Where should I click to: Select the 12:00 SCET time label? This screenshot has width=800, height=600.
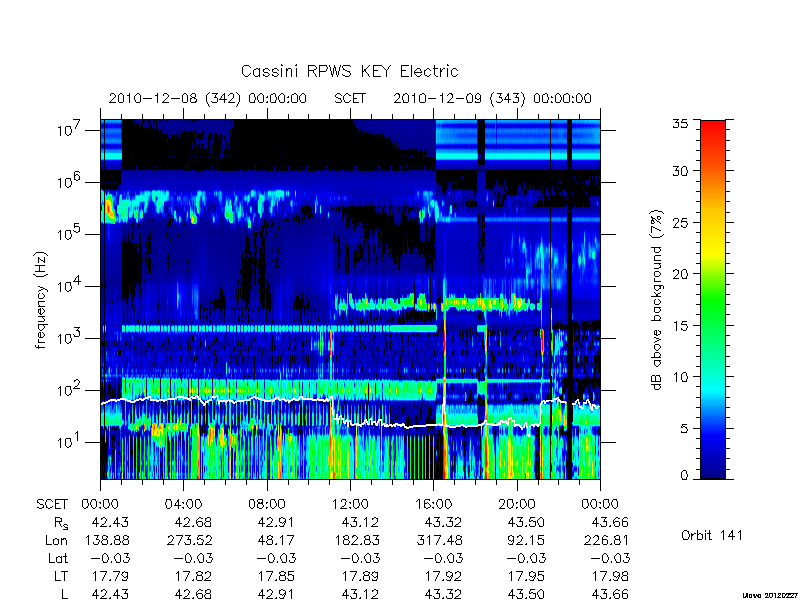[350, 505]
